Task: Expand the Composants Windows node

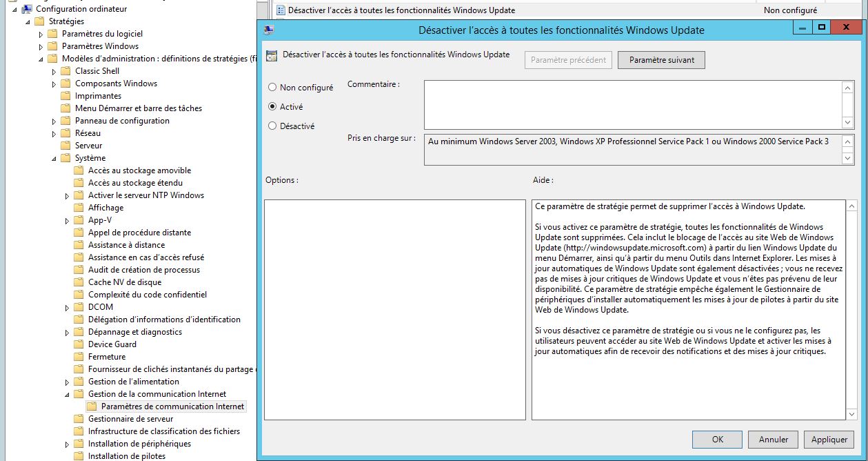Action: tap(54, 84)
